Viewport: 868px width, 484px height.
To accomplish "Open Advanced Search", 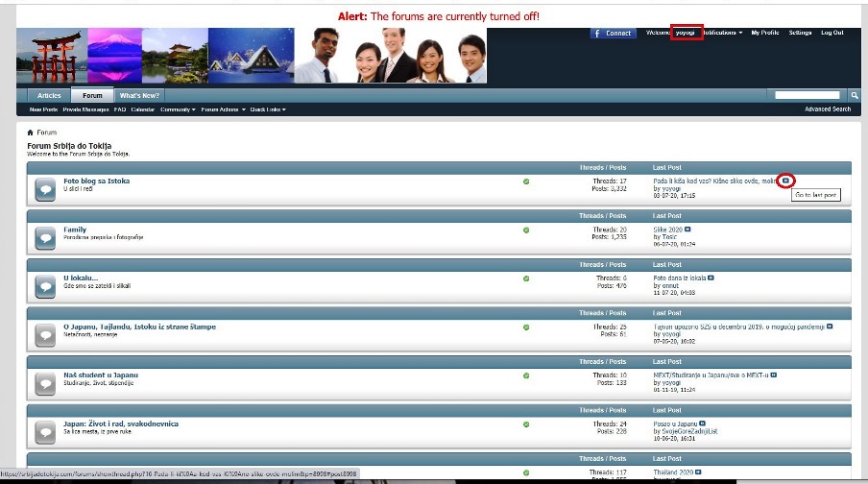I will [x=828, y=109].
